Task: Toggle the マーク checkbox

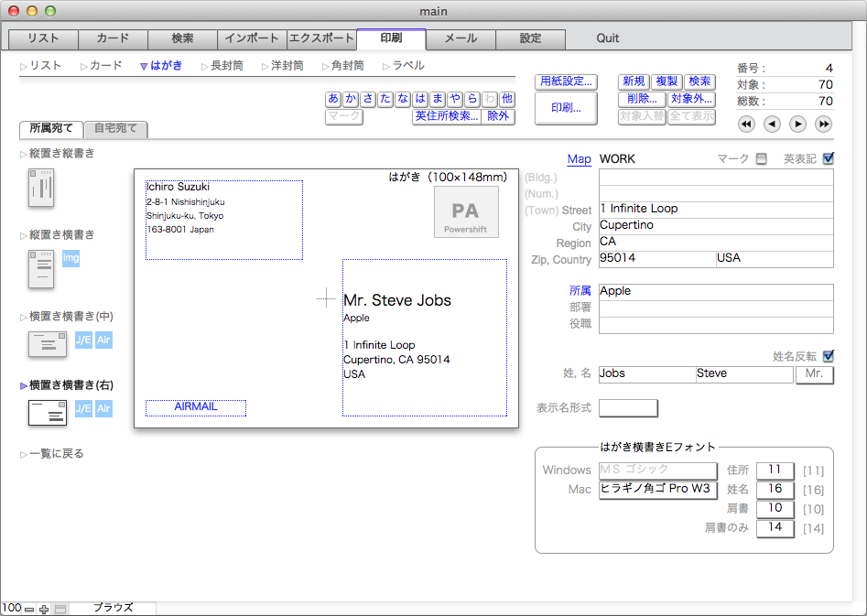Action: click(762, 158)
